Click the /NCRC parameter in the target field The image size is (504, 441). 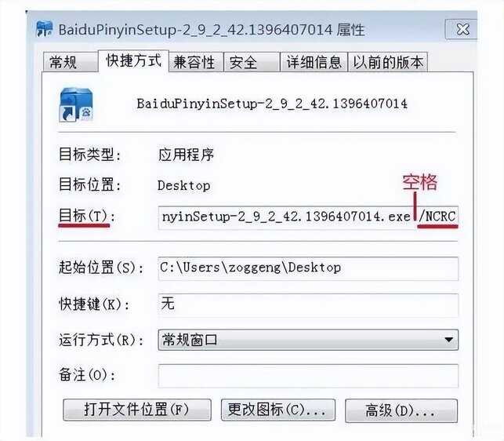tap(437, 217)
